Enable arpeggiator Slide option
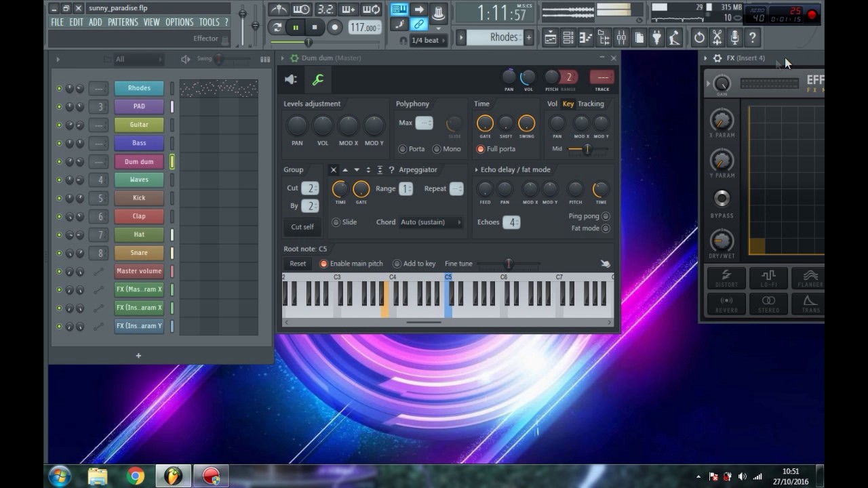The width and height of the screenshot is (868, 488). pyautogui.click(x=336, y=222)
